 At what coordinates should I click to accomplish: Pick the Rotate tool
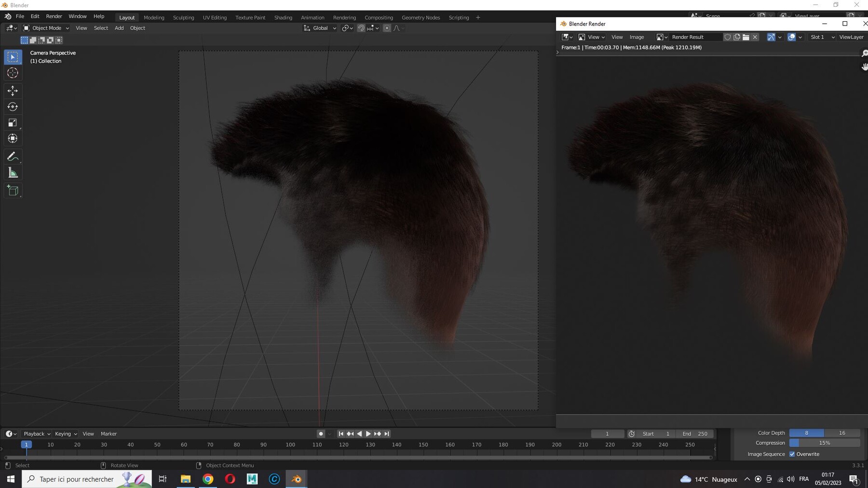point(13,106)
